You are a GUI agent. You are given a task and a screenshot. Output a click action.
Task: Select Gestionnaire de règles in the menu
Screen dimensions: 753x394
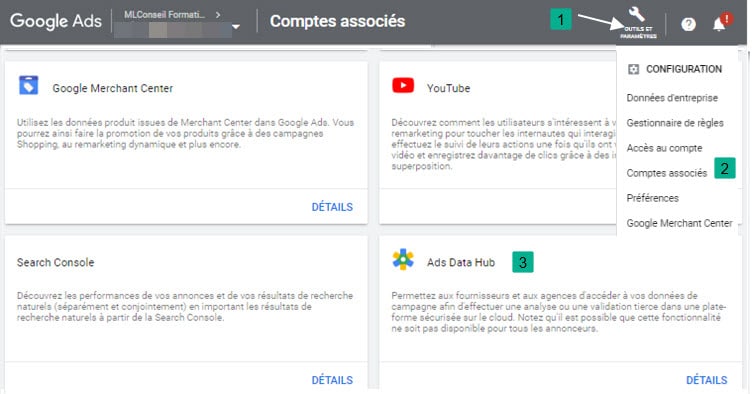(x=675, y=123)
